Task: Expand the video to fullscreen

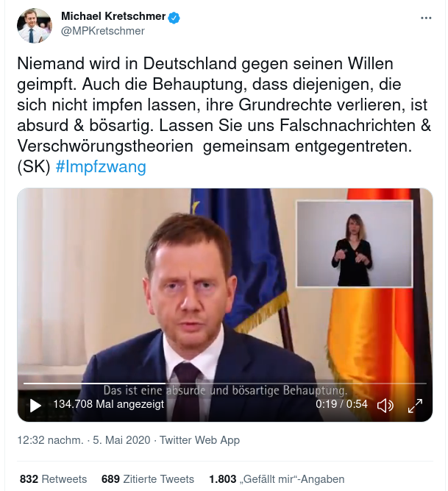Action: (x=415, y=406)
